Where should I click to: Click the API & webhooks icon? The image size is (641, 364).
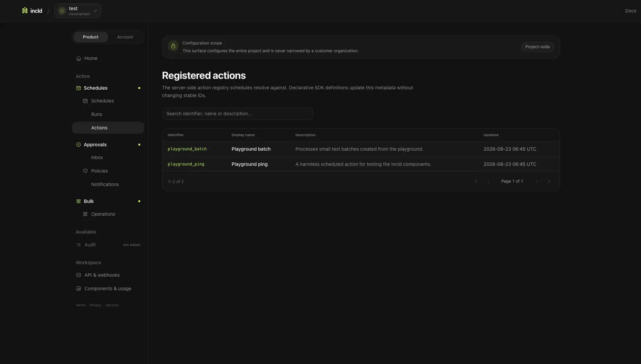[x=79, y=275]
